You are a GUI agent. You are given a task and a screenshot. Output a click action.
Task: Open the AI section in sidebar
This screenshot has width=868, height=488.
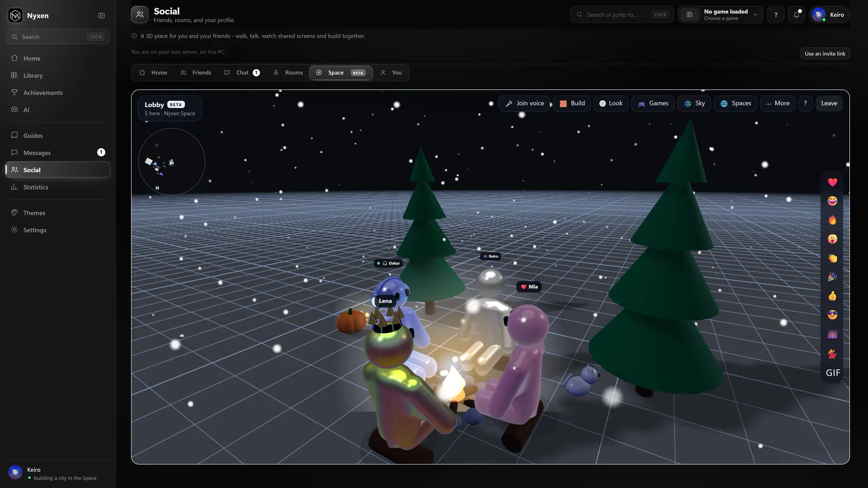coord(58,110)
